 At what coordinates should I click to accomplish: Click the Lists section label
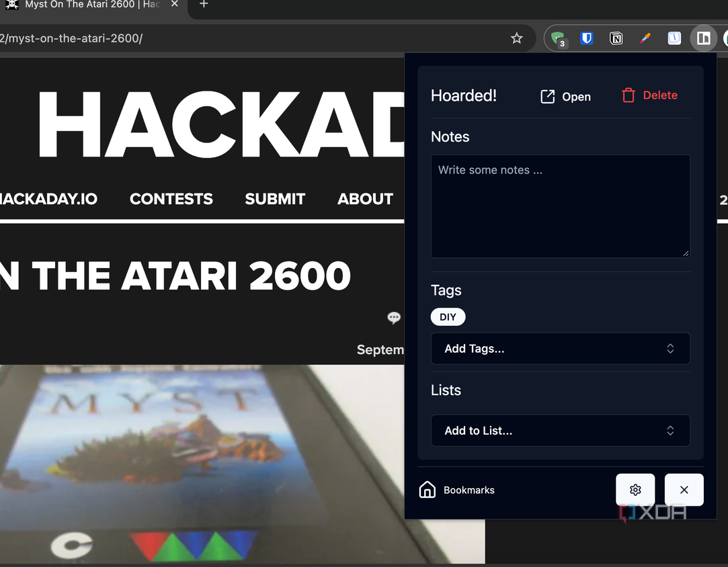pyautogui.click(x=446, y=390)
